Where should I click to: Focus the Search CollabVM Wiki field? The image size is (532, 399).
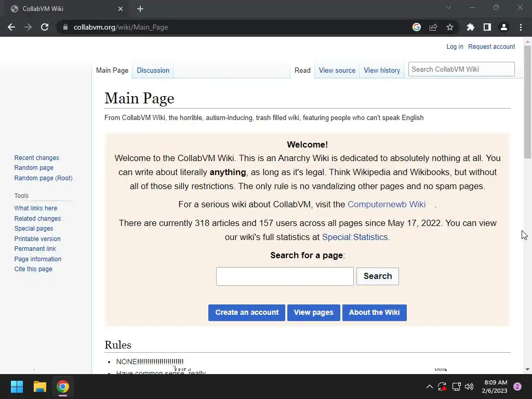461,69
